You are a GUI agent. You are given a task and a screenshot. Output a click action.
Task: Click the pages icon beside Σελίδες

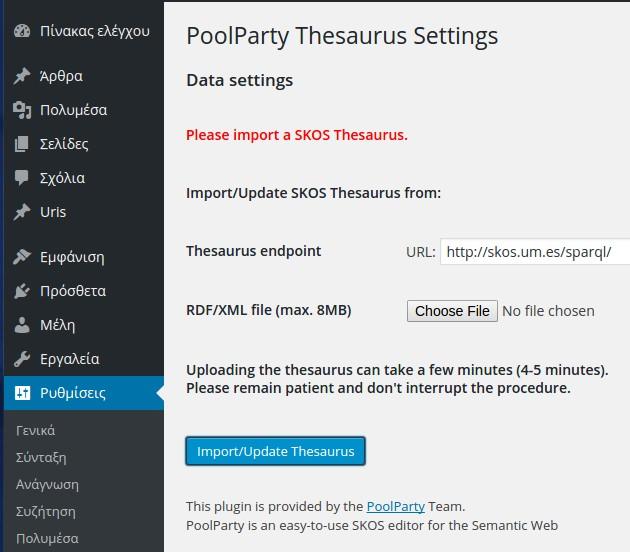point(22,144)
